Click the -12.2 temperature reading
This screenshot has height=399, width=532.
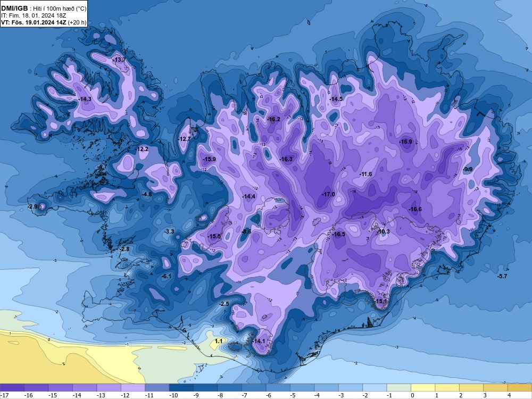[x=142, y=149]
